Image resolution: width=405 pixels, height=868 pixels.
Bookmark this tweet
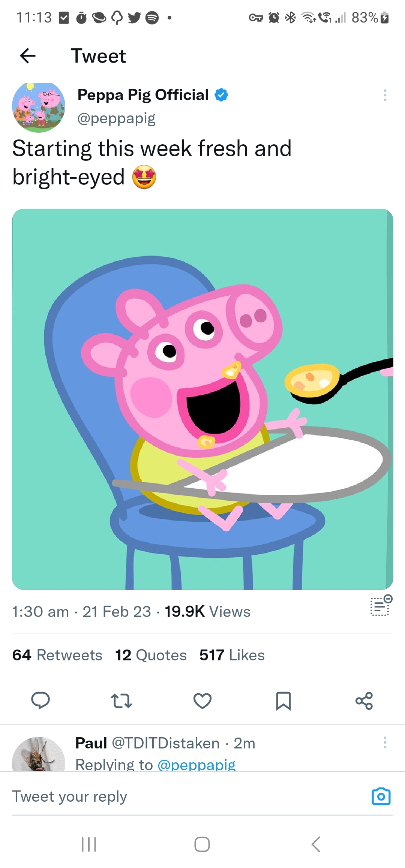click(x=283, y=700)
